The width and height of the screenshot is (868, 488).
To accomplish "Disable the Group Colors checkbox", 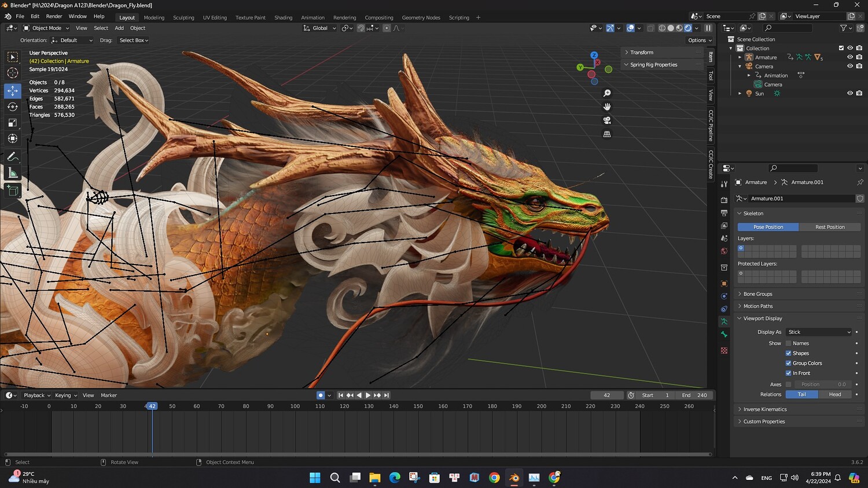I will (x=788, y=364).
